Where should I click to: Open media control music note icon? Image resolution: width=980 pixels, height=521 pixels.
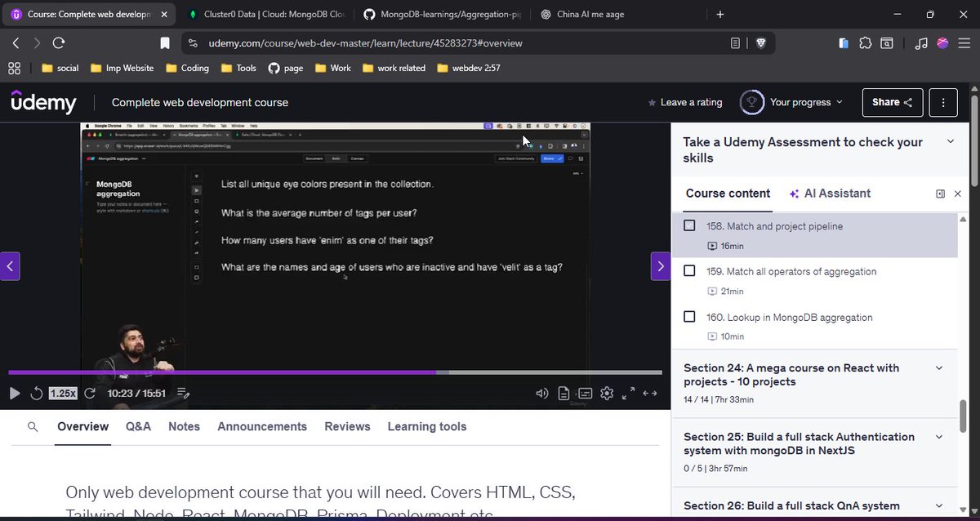pos(921,43)
